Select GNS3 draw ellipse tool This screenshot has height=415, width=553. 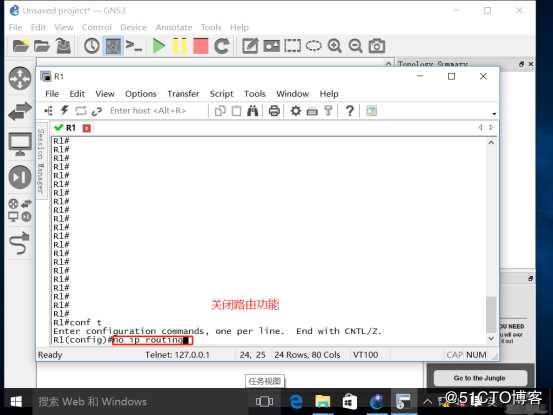[314, 46]
